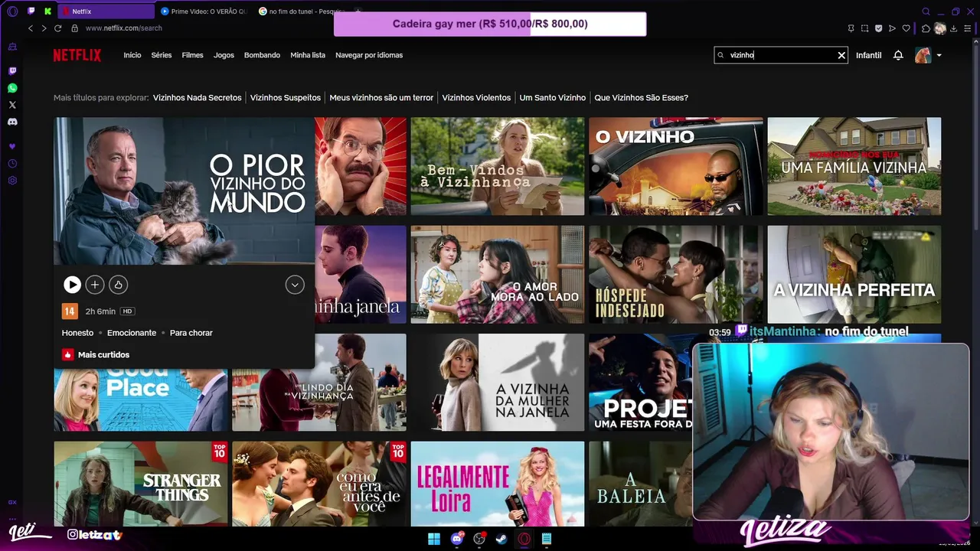Explore 'Vizinhos Suspeitos' suggestion
Viewport: 980px width, 551px height.
click(286, 98)
